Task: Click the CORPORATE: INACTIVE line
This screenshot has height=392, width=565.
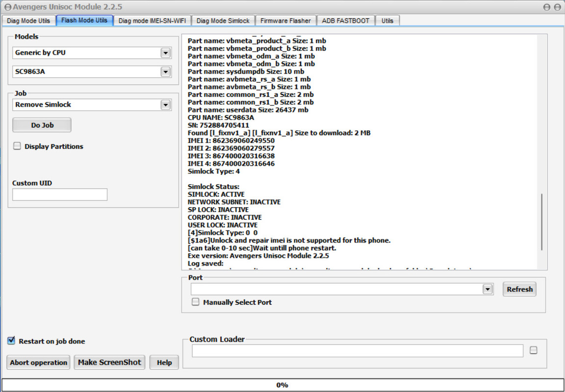Action: point(225,218)
